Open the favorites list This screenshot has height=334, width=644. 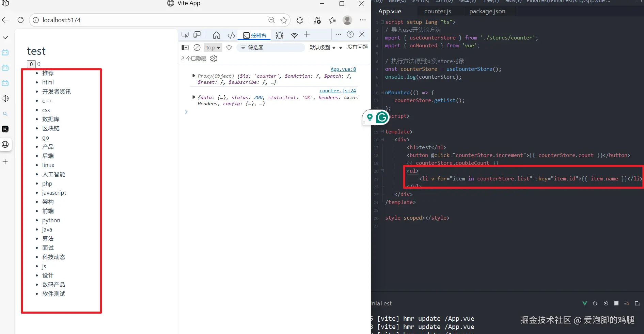[332, 20]
